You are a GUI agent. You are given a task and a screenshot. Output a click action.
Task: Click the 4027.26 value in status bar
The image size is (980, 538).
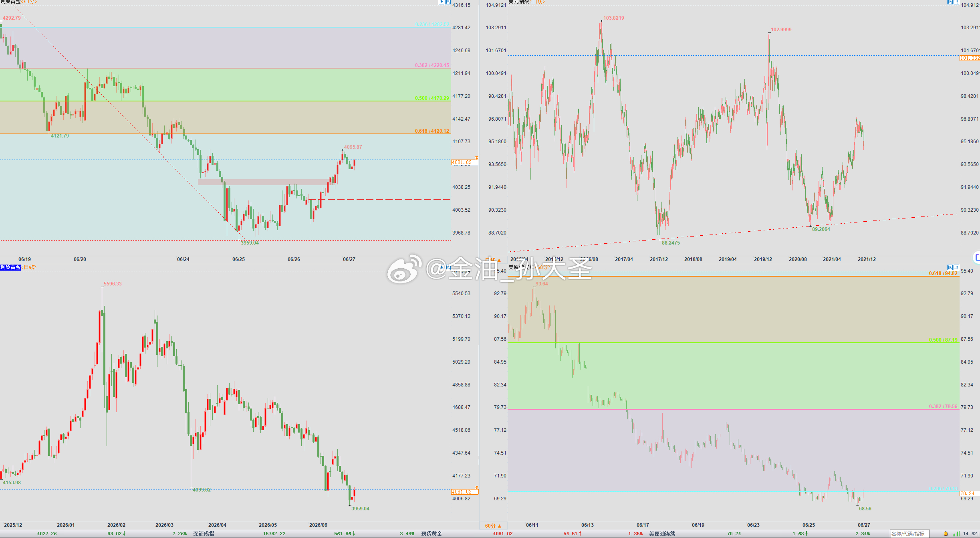click(x=47, y=534)
